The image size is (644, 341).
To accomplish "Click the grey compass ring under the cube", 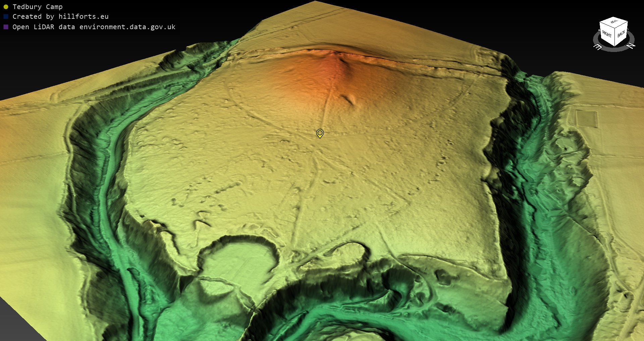I will point(614,50).
